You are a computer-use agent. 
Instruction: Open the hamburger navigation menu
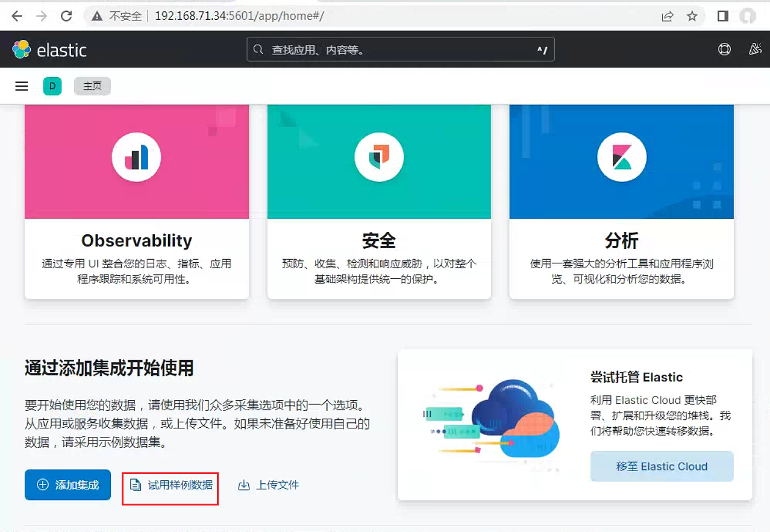click(x=22, y=86)
